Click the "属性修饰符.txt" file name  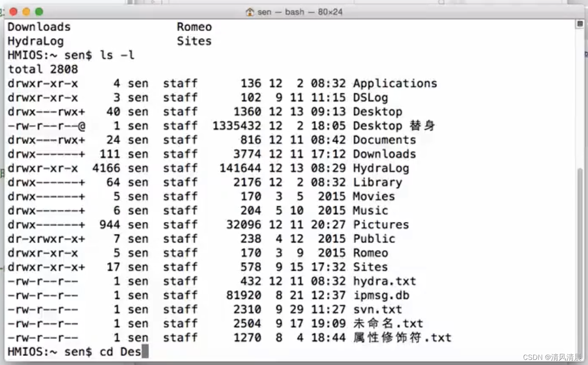(402, 337)
